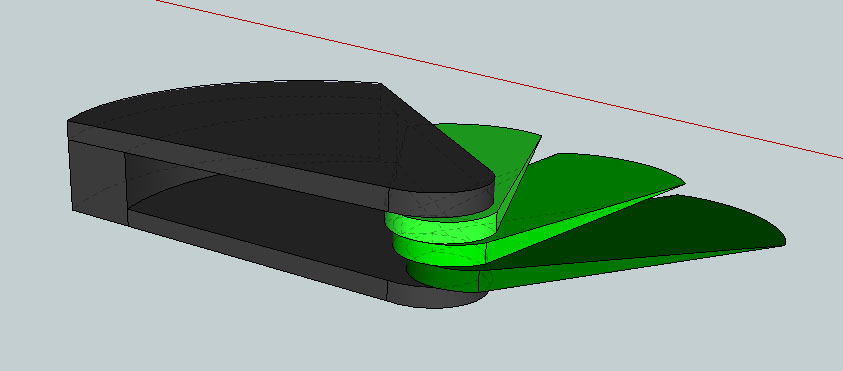Select the rounded end of the top plate
The image size is (843, 371).
[441, 203]
